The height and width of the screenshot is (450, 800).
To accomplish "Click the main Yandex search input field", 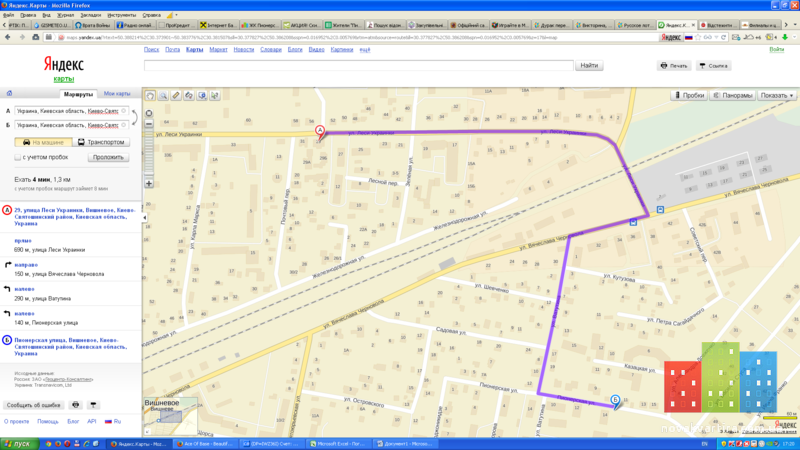I will point(359,65).
